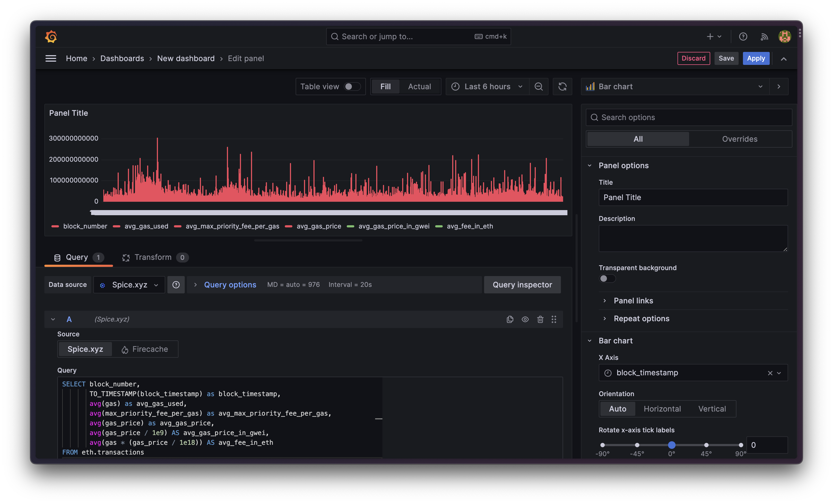
Task: Set rotate label slider to 45°
Action: pyautogui.click(x=706, y=445)
